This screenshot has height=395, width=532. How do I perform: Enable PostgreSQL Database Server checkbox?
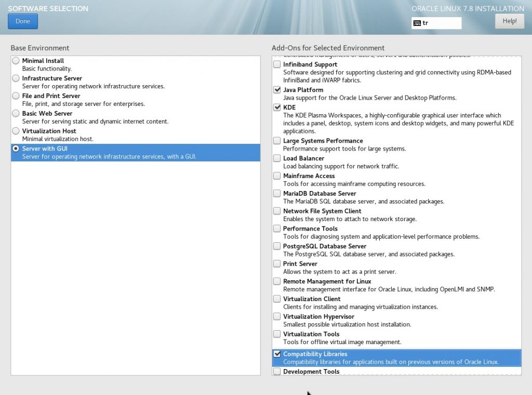(x=277, y=246)
